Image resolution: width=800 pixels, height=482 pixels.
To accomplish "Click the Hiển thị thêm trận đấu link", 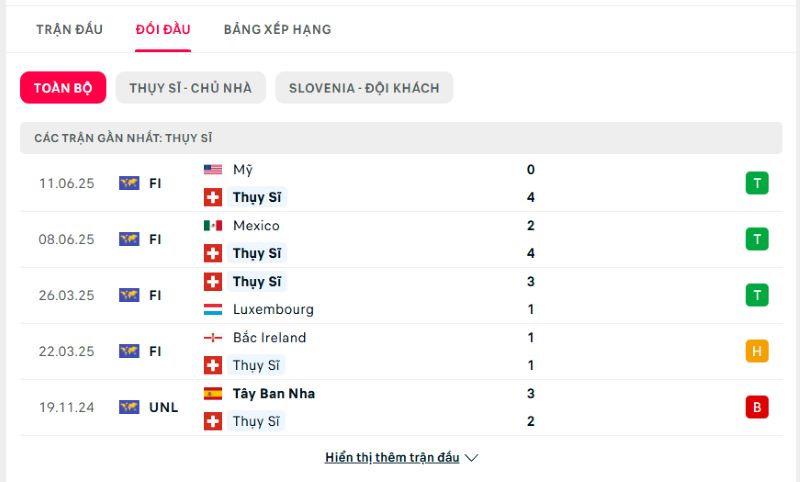I will pos(392,458).
